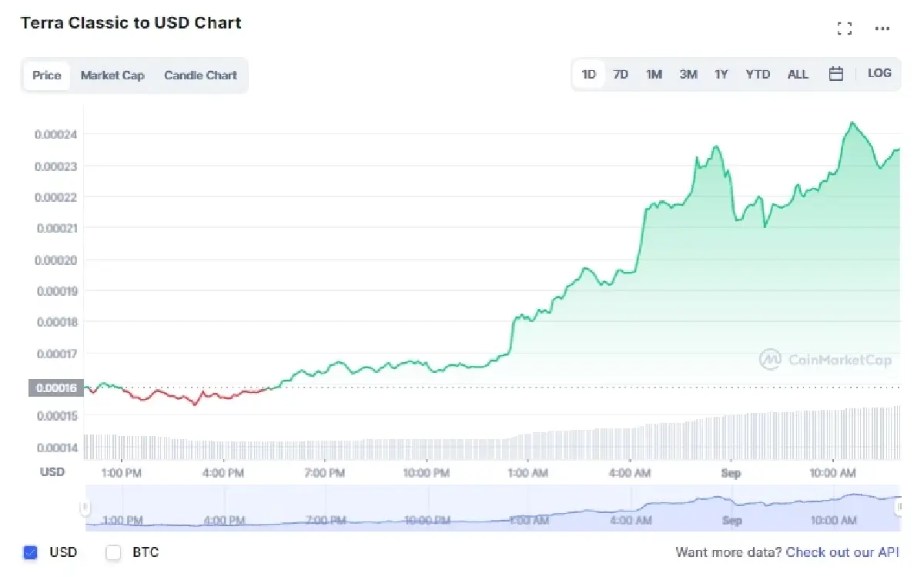Toggle LOG scale for the chart

(879, 73)
